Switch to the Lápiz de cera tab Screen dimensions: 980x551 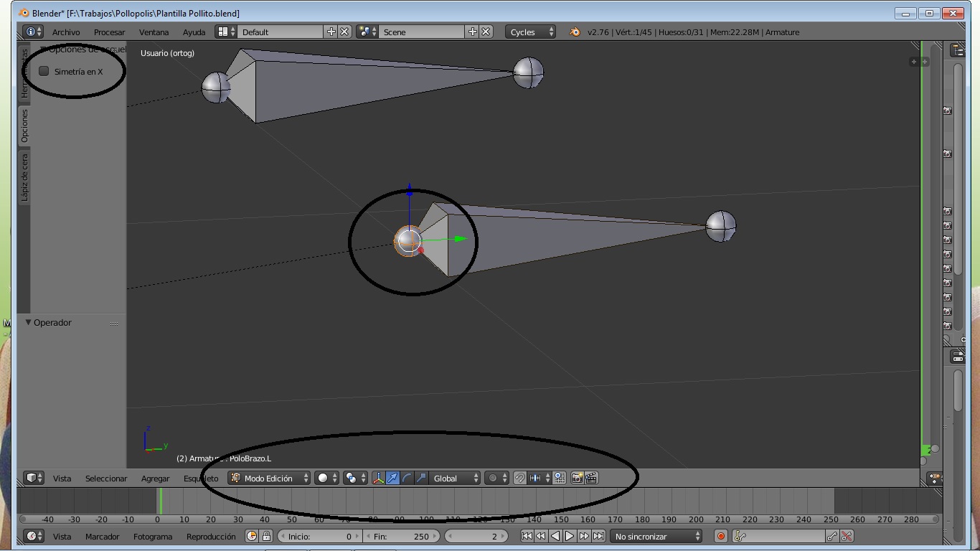pyautogui.click(x=24, y=177)
